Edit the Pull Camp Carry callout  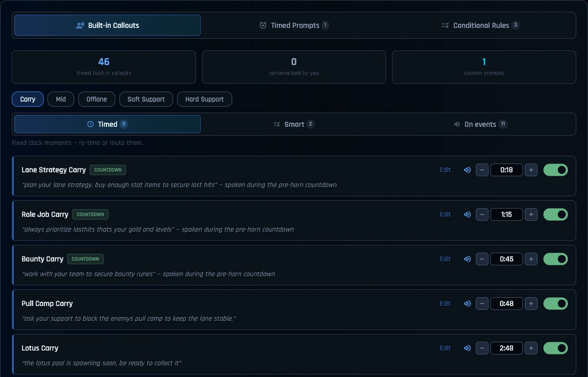pyautogui.click(x=445, y=304)
